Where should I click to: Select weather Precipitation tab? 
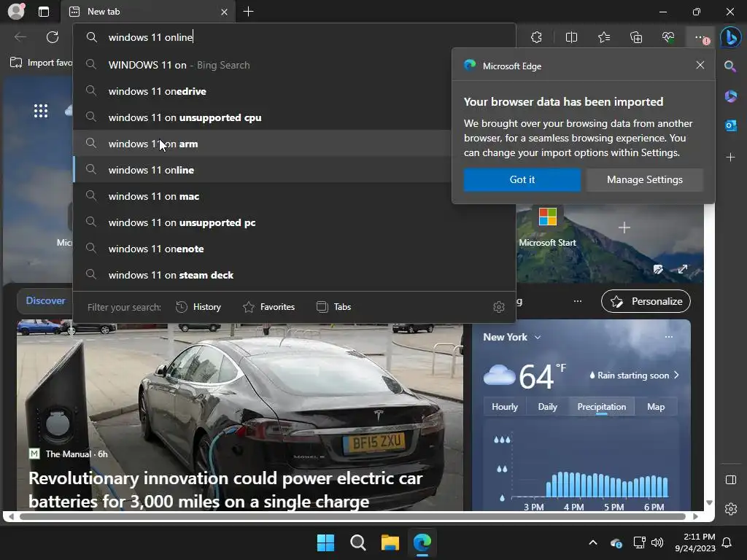click(x=601, y=407)
